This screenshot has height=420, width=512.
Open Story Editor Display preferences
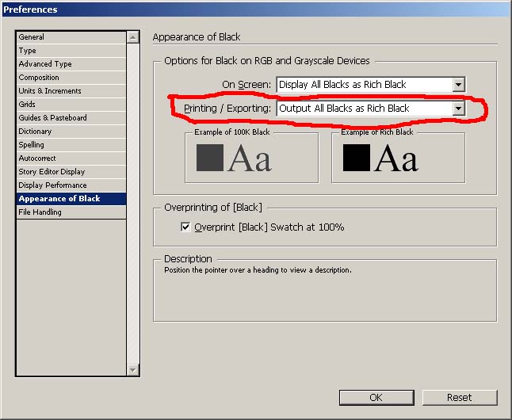[x=71, y=171]
